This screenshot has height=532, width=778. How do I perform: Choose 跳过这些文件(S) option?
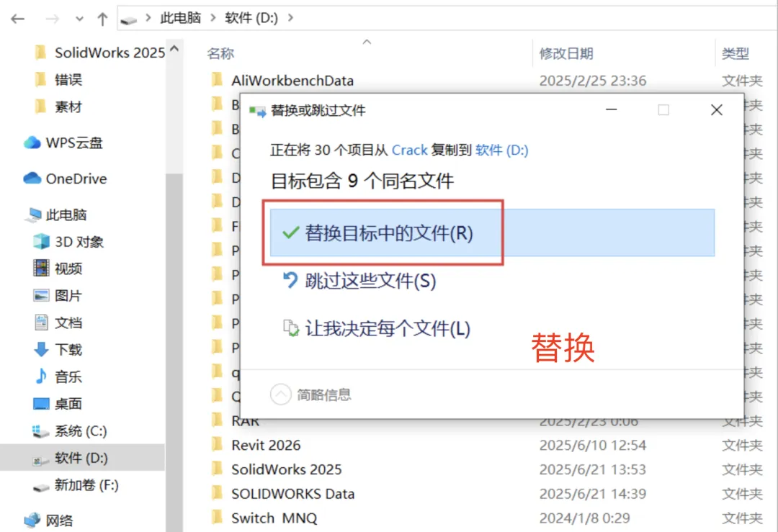coord(360,281)
